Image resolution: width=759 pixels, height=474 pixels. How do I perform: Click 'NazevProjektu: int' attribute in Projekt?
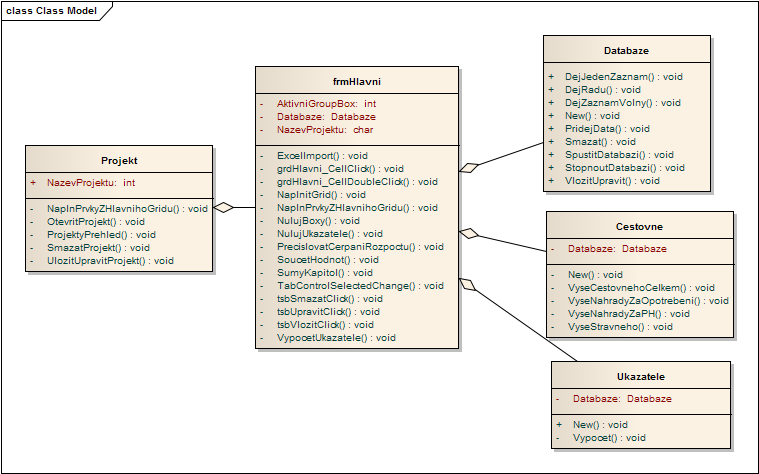(x=91, y=183)
